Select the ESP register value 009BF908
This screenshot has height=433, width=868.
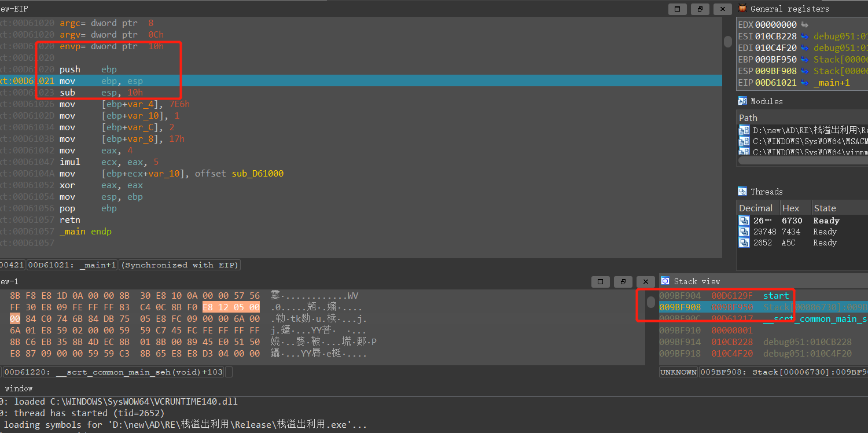click(776, 71)
